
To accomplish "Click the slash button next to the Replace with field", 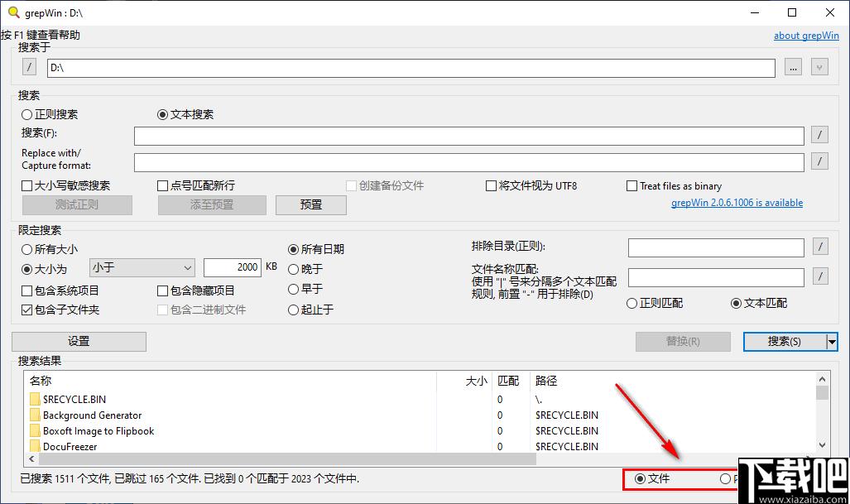I will 819,161.
